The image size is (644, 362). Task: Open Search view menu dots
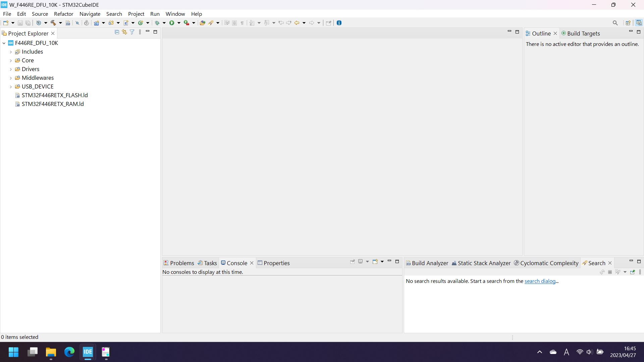[x=640, y=272]
